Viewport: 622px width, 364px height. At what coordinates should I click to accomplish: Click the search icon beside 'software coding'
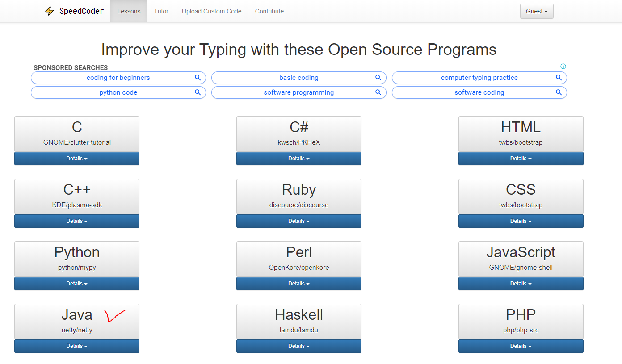(x=559, y=92)
